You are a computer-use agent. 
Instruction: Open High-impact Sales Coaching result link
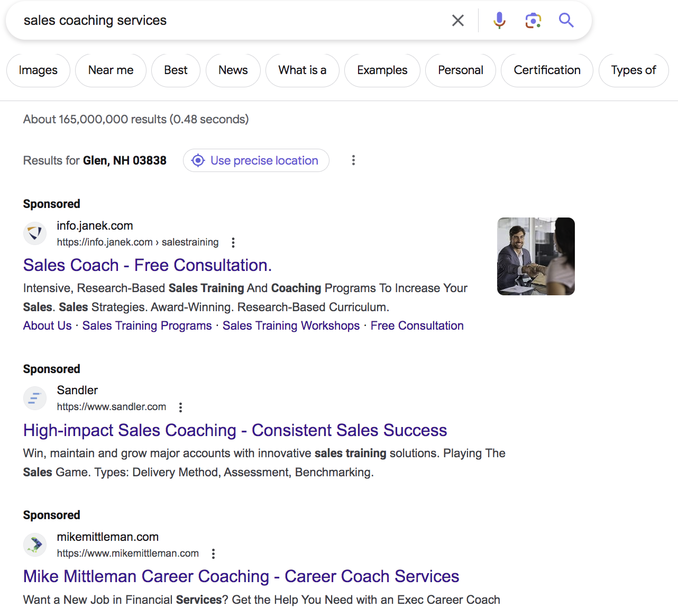tap(235, 430)
